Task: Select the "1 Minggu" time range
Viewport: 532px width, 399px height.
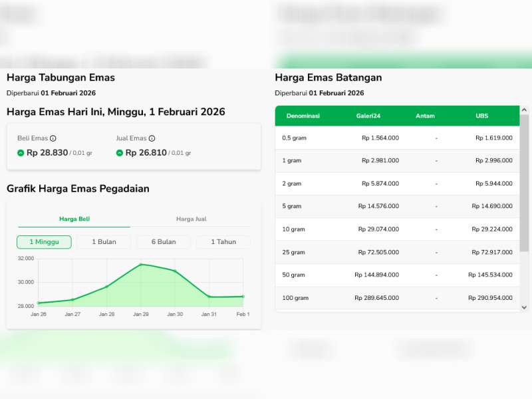Action: click(43, 242)
